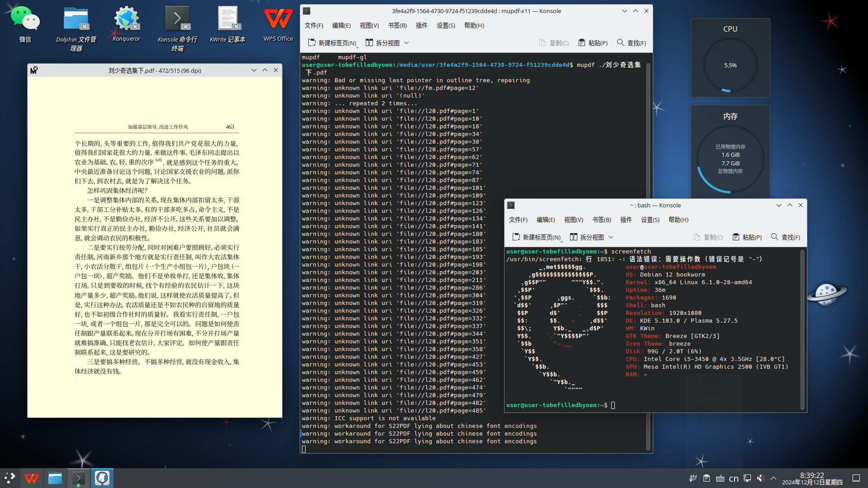The height and width of the screenshot is (488, 868).
Task: Click the keyboard layout tray icon
Action: pos(720,478)
